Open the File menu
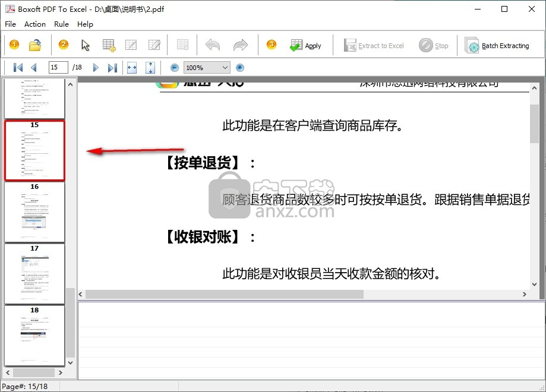Viewport: 546px width, 392px height. pos(10,24)
